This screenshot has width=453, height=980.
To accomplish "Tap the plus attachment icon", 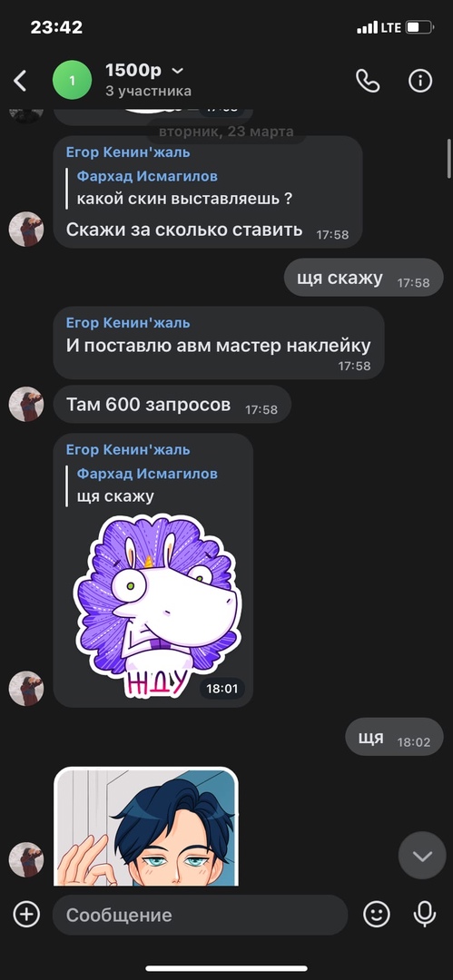I will 26,915.
